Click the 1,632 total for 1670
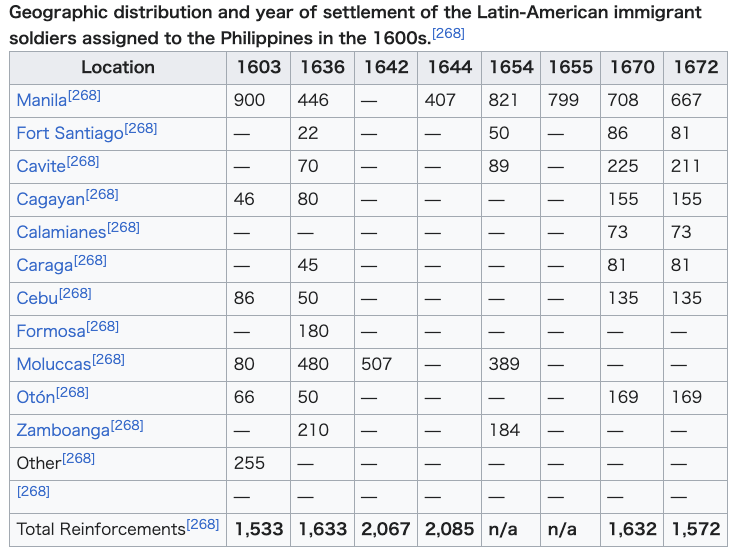The width and height of the screenshot is (736, 556). point(632,529)
